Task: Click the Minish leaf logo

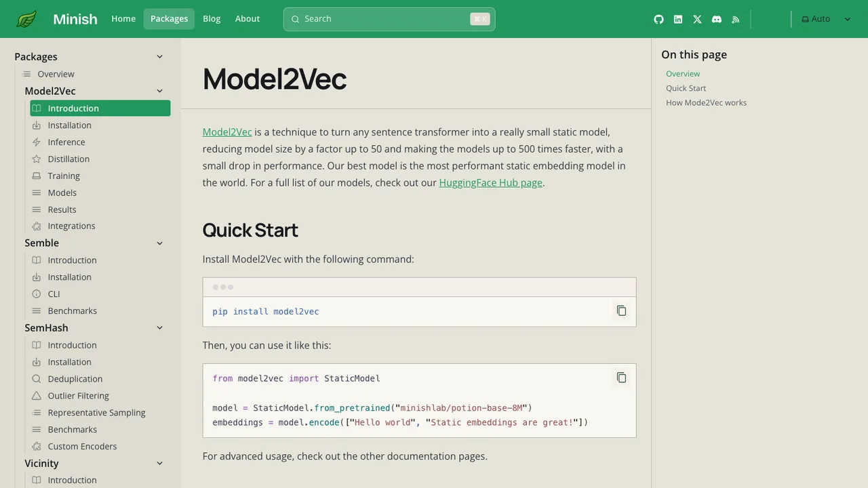Action: [x=27, y=19]
